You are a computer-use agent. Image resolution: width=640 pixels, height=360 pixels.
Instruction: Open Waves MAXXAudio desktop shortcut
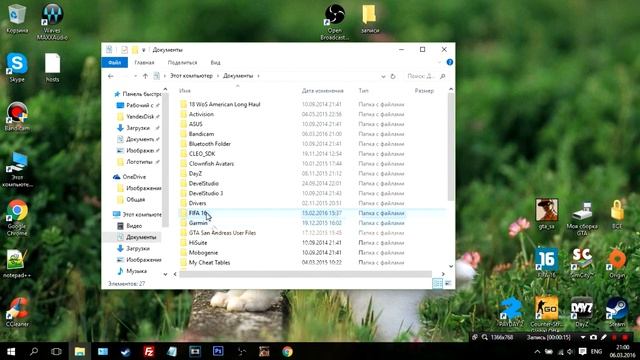[52, 21]
